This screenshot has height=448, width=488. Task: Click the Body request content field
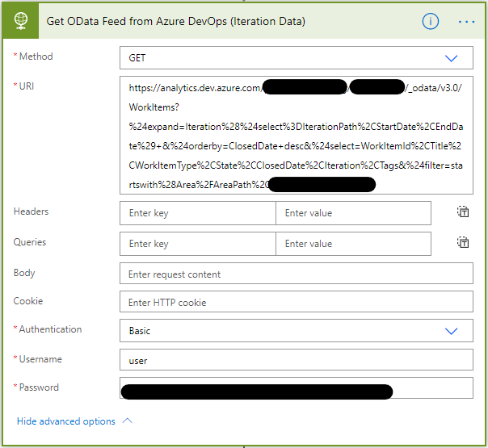pos(297,274)
